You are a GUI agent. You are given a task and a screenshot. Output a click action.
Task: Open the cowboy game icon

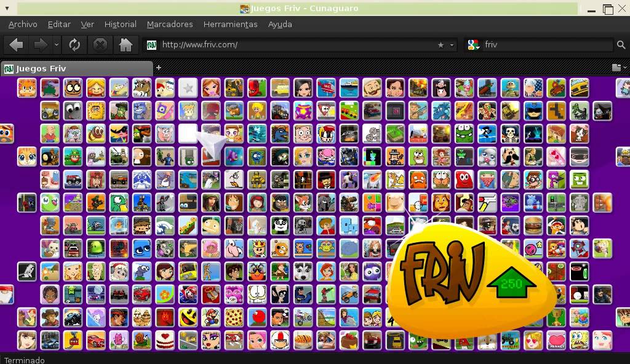pyautogui.click(x=50, y=317)
